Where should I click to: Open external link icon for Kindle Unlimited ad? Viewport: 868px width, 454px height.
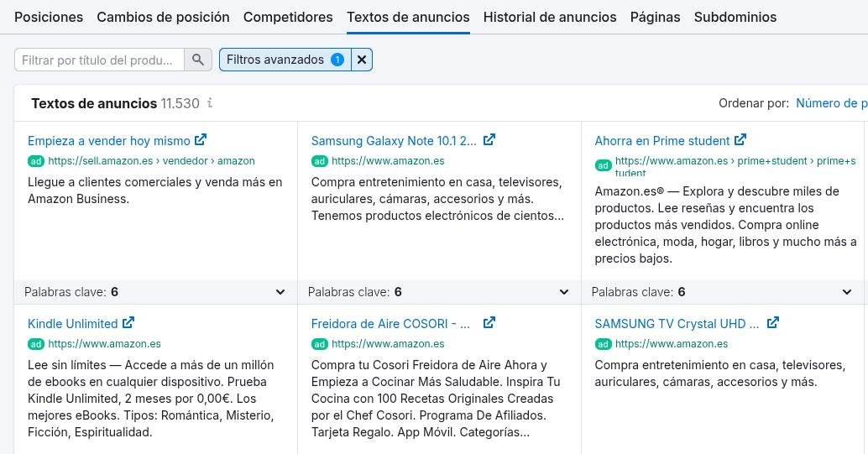128,323
